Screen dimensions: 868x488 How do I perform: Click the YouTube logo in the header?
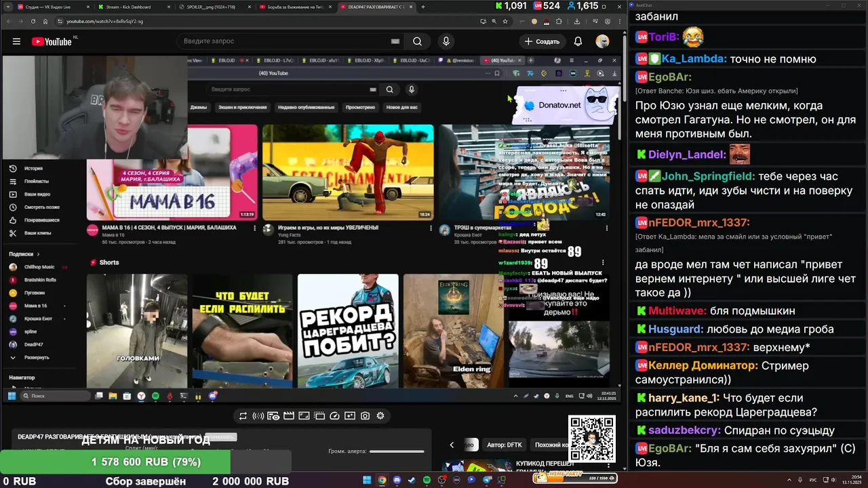[x=52, y=41]
